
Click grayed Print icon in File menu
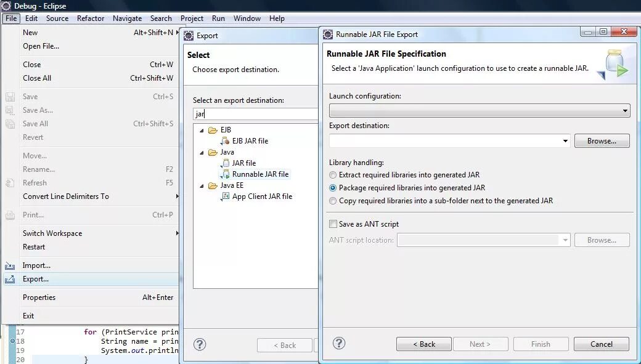click(10, 215)
